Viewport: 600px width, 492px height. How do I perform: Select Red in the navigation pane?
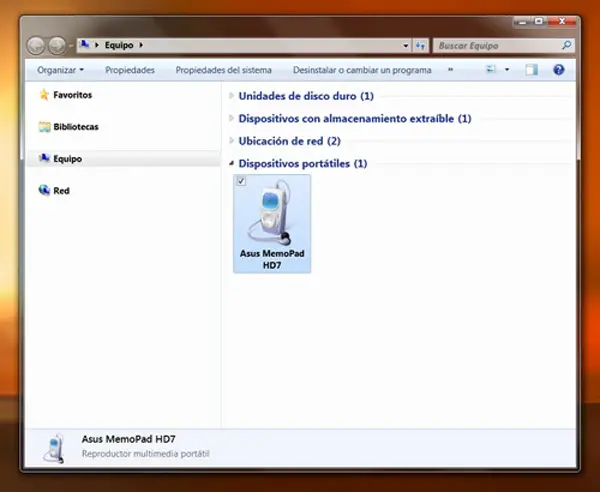pyautogui.click(x=61, y=191)
